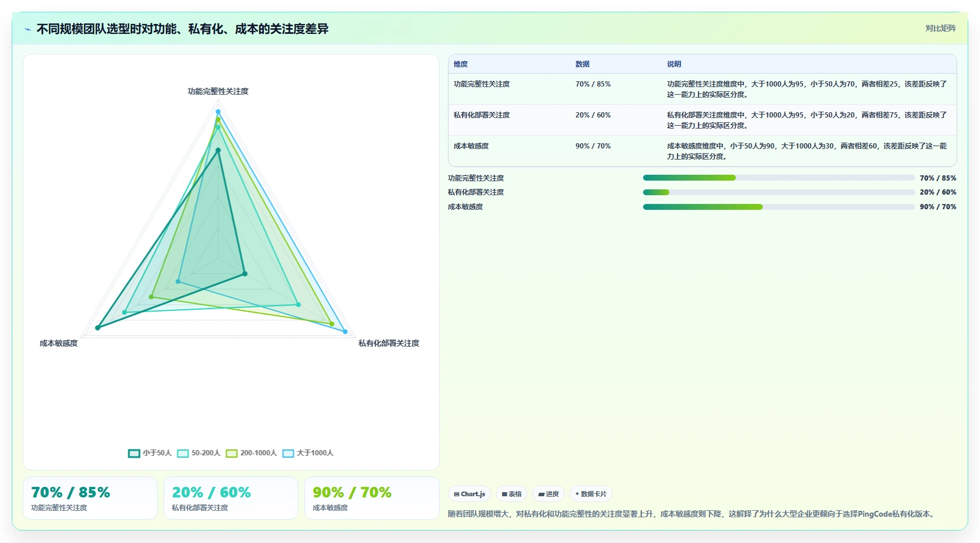Click the table value 90% / 70%
Screen dimensions: 980x543
[x=593, y=146]
